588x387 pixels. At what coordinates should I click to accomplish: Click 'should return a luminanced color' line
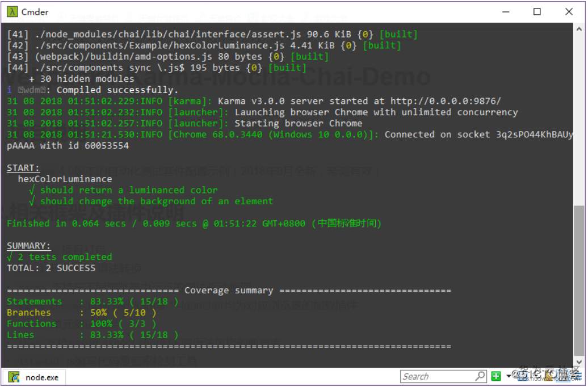click(123, 190)
